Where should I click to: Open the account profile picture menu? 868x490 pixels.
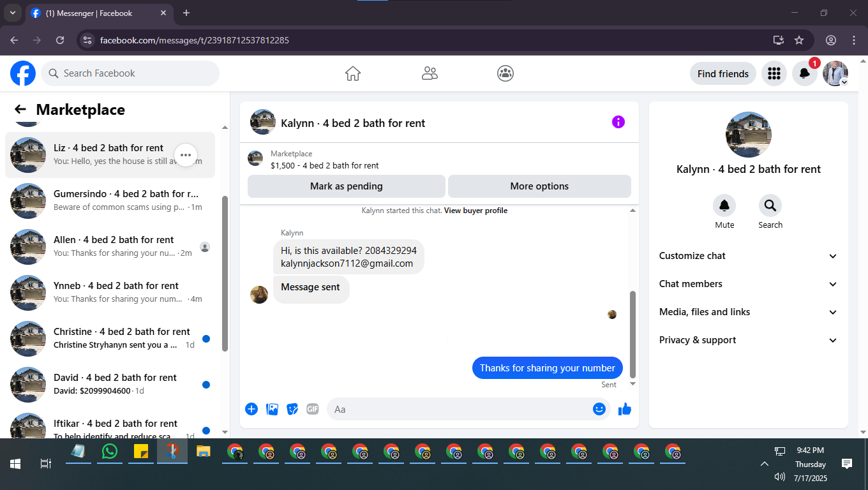(835, 73)
